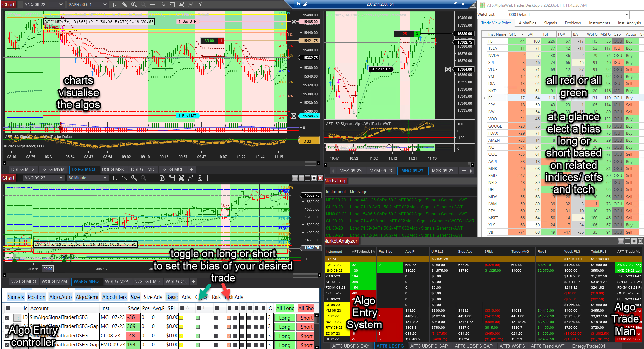This screenshot has height=349, width=644.
Task: Toggle crosshair cursor in top chart toolbar
Action: 153,5
